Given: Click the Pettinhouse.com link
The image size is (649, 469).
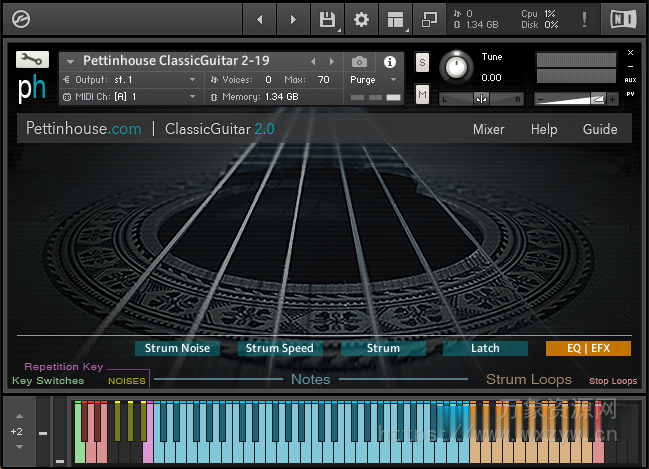Looking at the screenshot, I should pos(84,128).
